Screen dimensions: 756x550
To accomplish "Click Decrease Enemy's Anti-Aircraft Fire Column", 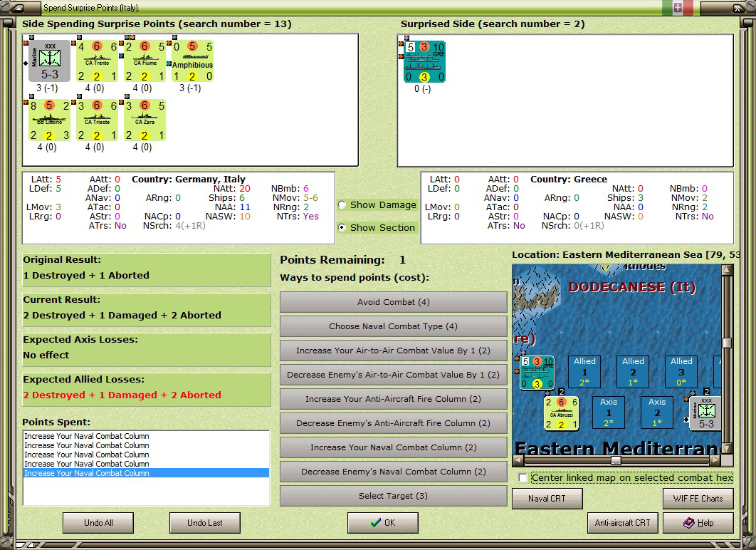I will click(393, 423).
